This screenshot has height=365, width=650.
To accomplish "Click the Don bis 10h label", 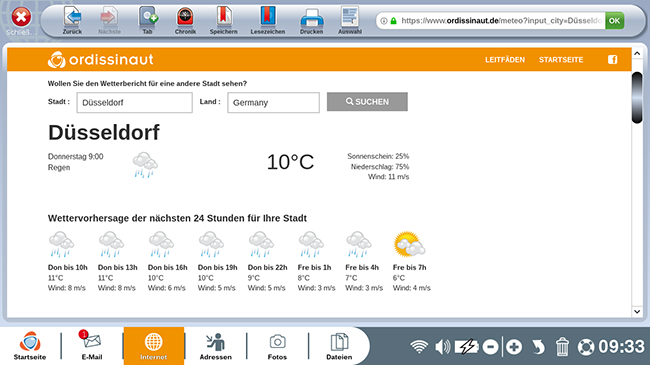I will point(68,268).
